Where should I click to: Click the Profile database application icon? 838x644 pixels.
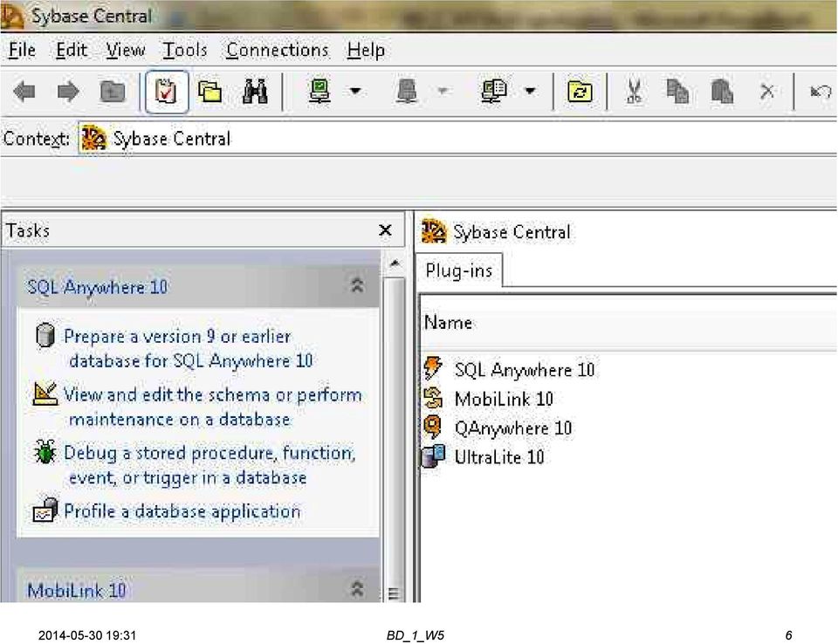tap(45, 510)
